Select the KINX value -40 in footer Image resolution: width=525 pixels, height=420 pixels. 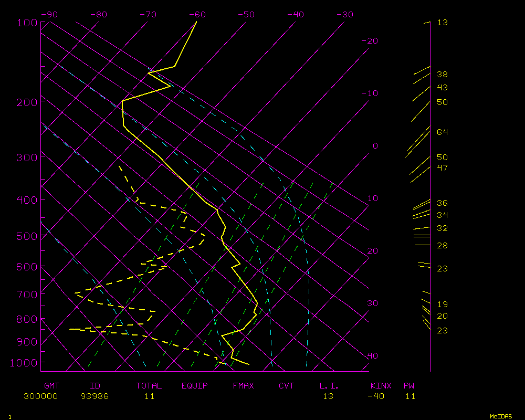(x=376, y=396)
